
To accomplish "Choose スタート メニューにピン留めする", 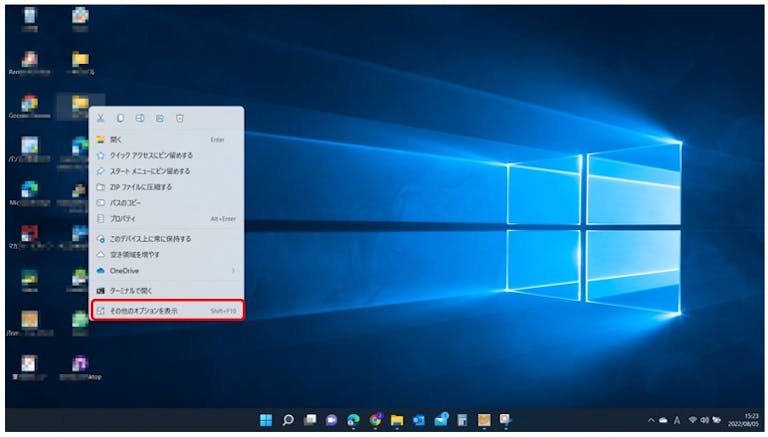I will click(x=167, y=171).
